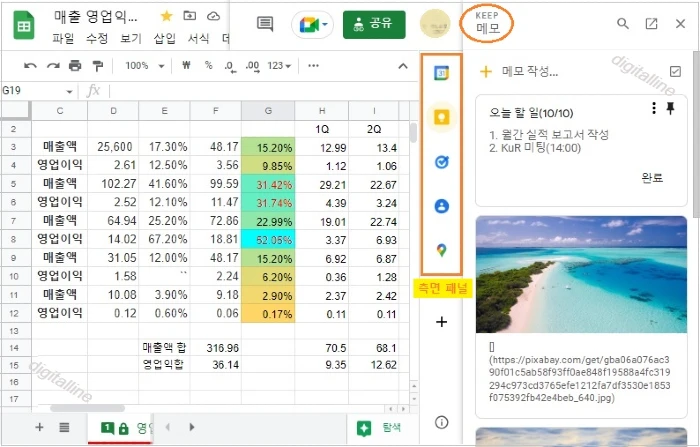Get add-ons plus icon
Screen dimensions: 700x447
click(442, 322)
